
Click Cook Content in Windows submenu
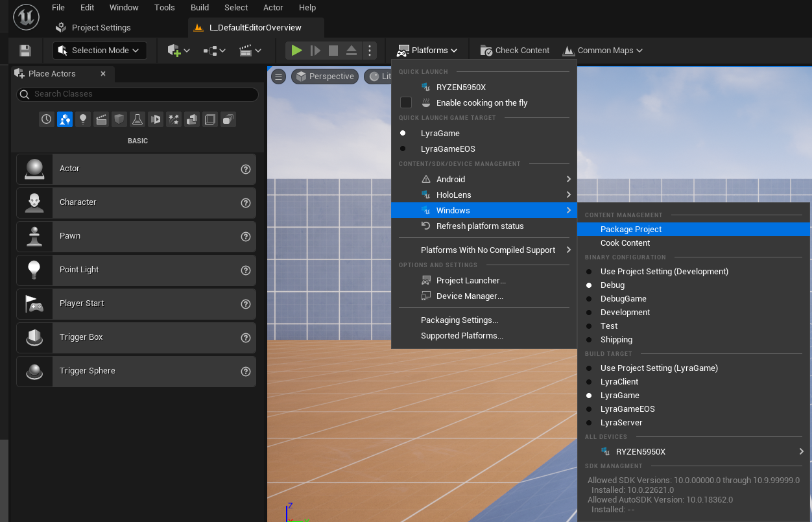693,243
